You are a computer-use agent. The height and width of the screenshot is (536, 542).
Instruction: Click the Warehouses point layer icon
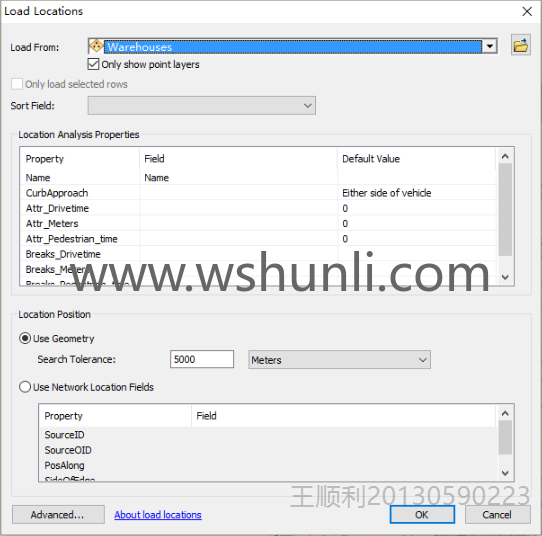tap(96, 46)
